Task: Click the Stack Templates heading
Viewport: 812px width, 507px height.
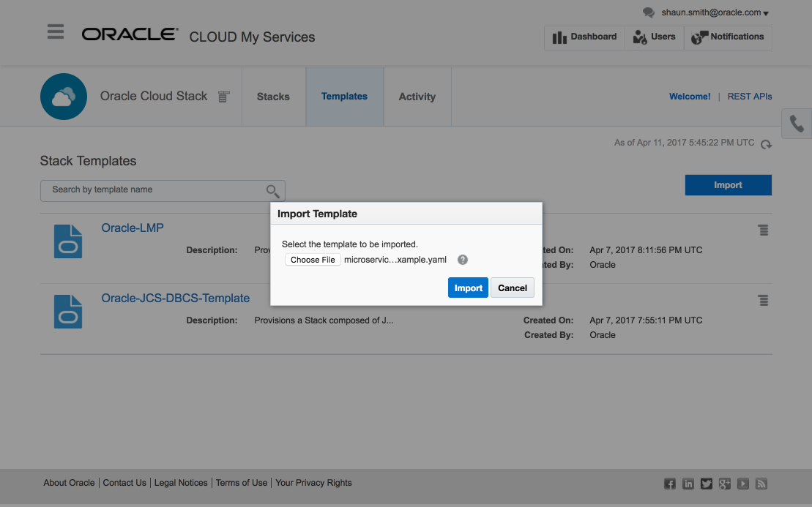Action: (x=88, y=161)
